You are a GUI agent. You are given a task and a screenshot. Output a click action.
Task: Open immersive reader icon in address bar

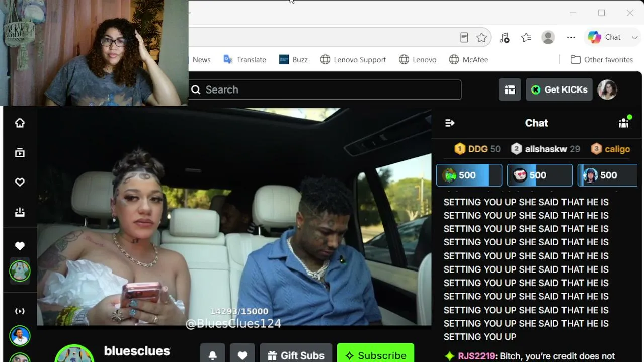click(464, 37)
